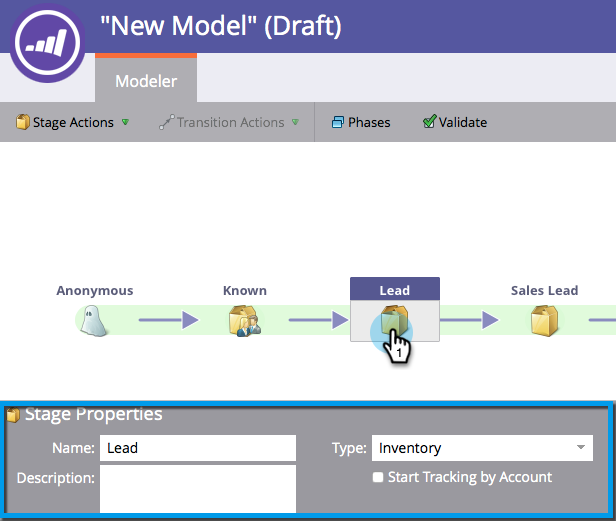Select the Lead stage box icon
Screen dimensions: 616x521
pyautogui.click(x=394, y=321)
